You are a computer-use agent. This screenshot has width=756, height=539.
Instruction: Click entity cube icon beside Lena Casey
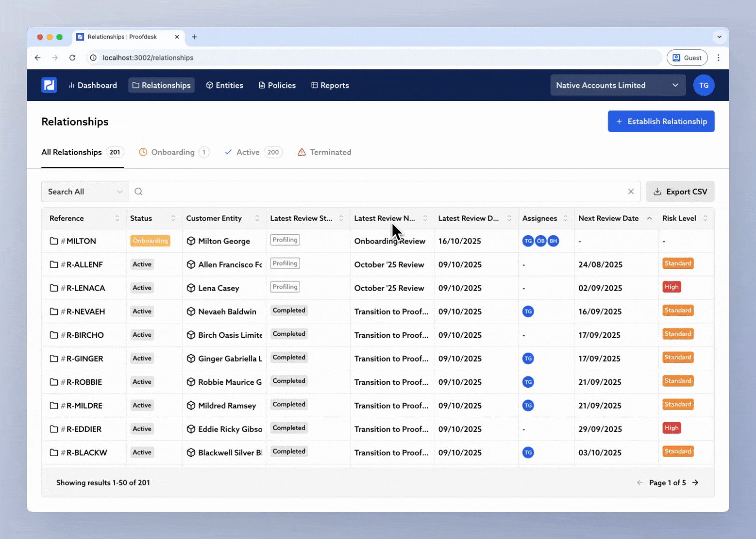click(x=191, y=288)
